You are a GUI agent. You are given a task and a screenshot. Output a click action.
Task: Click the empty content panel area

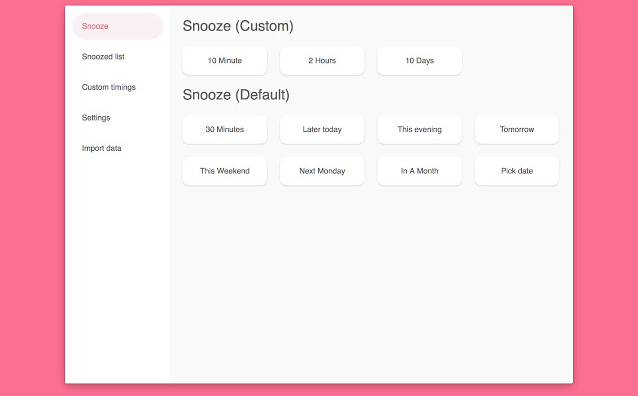(x=371, y=285)
